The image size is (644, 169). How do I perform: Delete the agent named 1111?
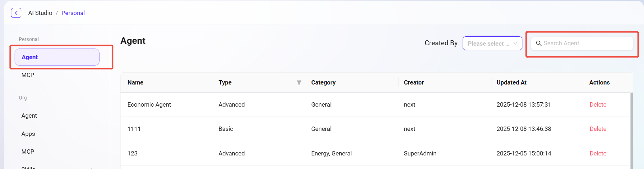click(x=598, y=129)
